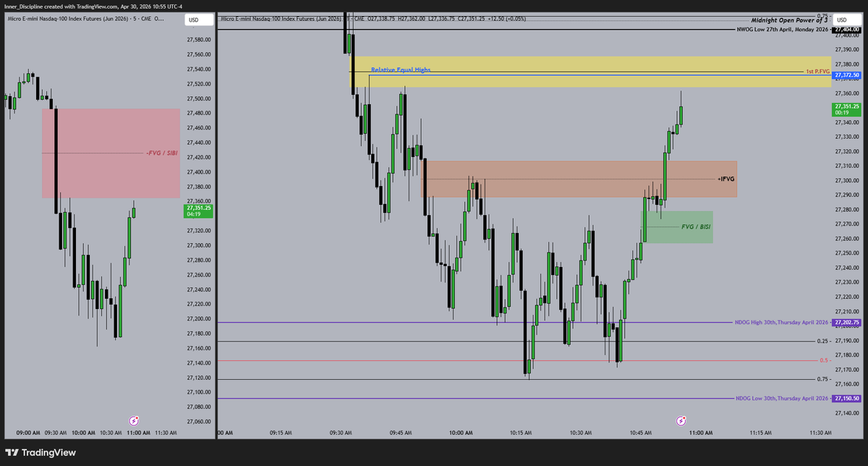Image resolution: width=868 pixels, height=466 pixels.
Task: Click 10:45 AM on right chart time axis
Action: (640, 433)
